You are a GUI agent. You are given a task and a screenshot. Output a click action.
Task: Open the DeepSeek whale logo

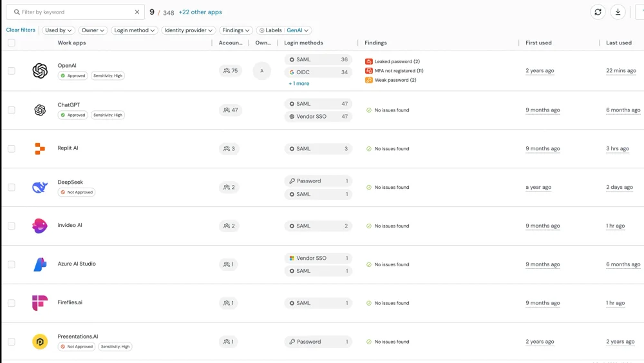[40, 187]
